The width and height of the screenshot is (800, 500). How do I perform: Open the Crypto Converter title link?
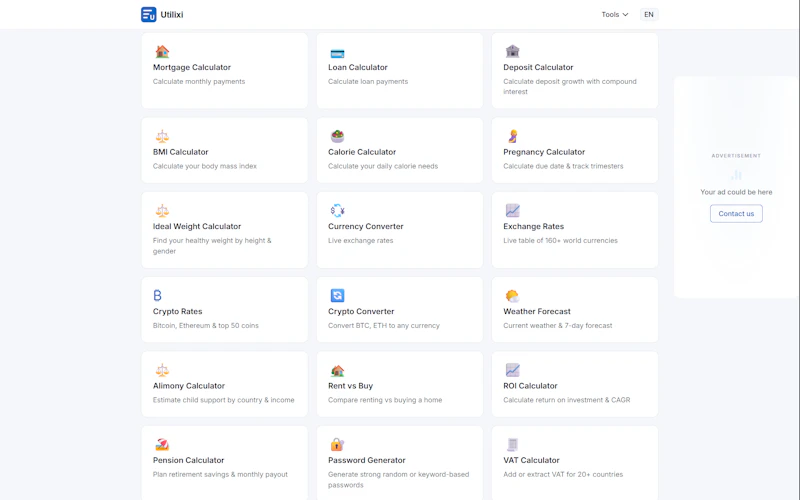point(361,311)
